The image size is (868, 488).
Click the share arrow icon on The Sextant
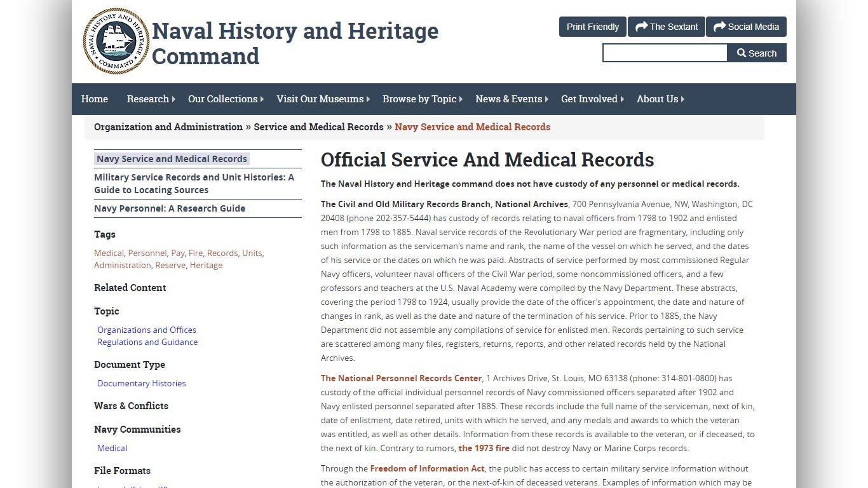[641, 27]
